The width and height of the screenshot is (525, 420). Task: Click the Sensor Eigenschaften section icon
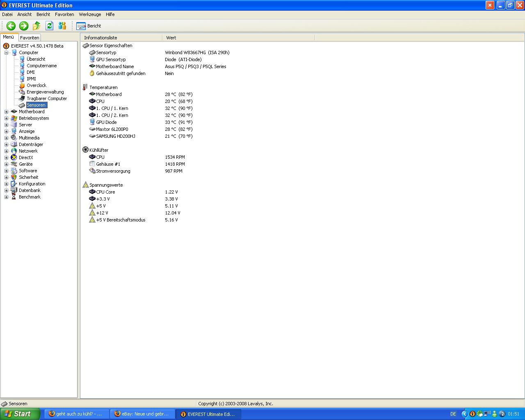point(85,46)
